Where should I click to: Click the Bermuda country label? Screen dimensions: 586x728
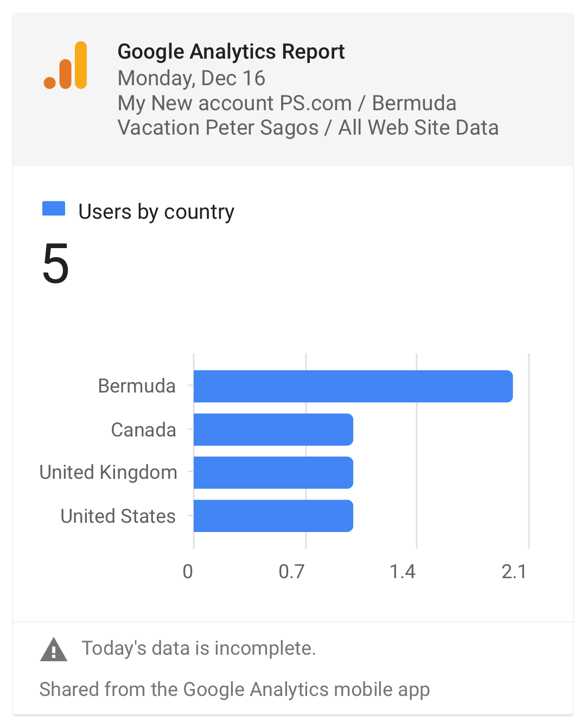[137, 386]
